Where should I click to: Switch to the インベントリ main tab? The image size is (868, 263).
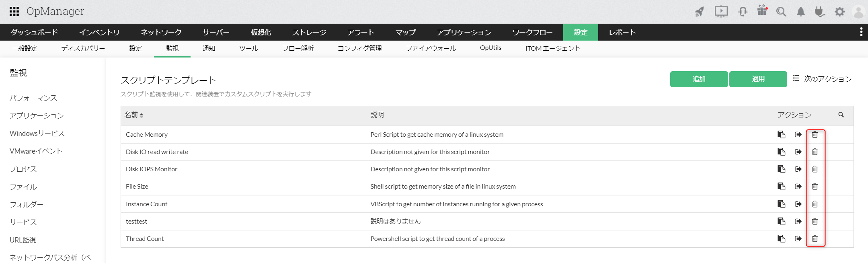(x=99, y=32)
